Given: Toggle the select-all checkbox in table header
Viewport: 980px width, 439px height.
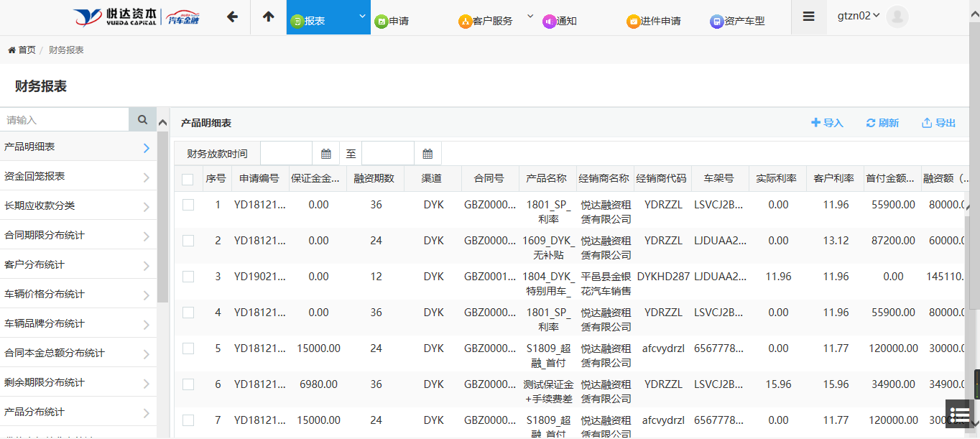Looking at the screenshot, I should pos(188,180).
